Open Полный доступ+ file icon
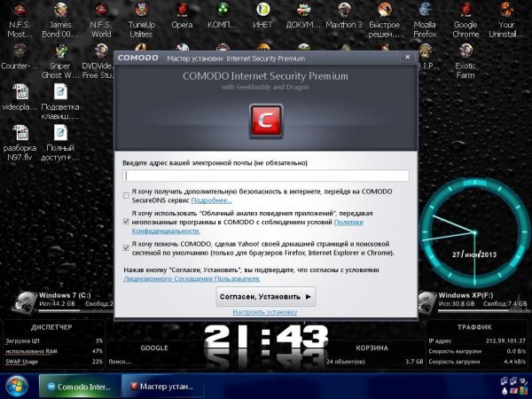This screenshot has height=399, width=532. [x=60, y=132]
